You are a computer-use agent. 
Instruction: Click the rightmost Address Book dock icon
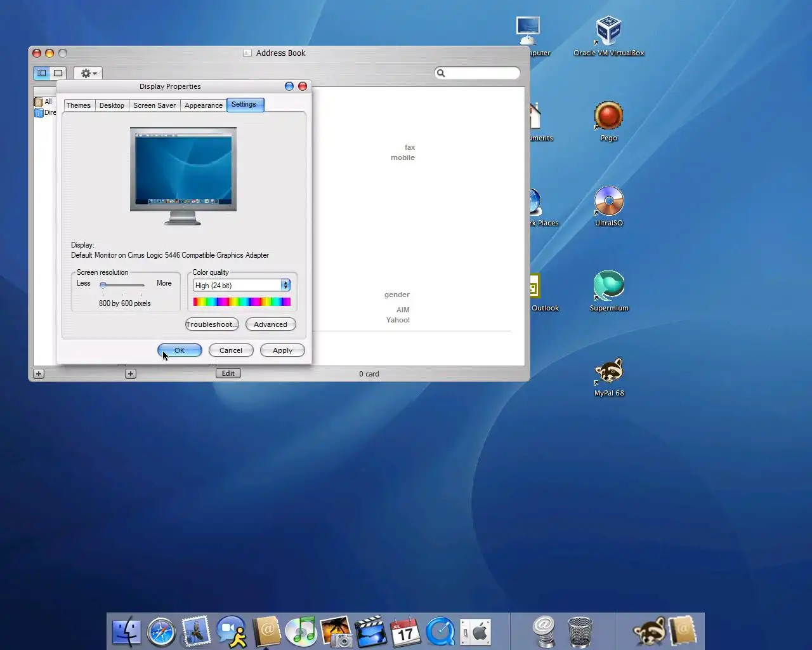(x=683, y=632)
